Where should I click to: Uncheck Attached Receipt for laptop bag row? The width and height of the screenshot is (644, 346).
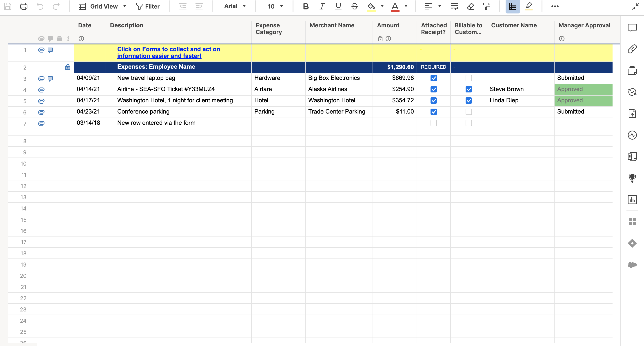433,78
